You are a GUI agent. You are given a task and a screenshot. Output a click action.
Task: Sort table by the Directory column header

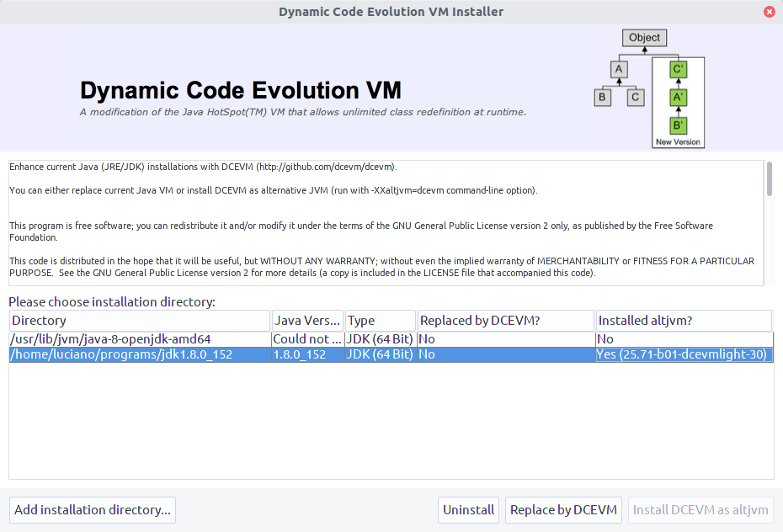point(139,321)
